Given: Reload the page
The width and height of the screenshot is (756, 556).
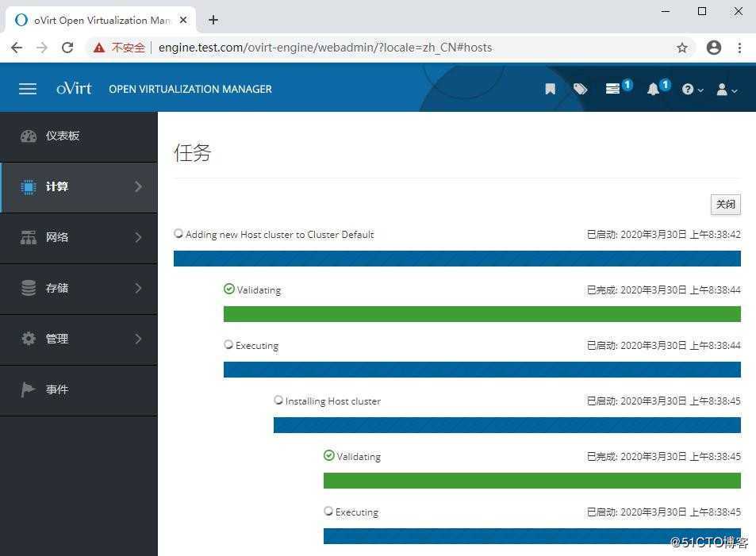Looking at the screenshot, I should click(67, 48).
